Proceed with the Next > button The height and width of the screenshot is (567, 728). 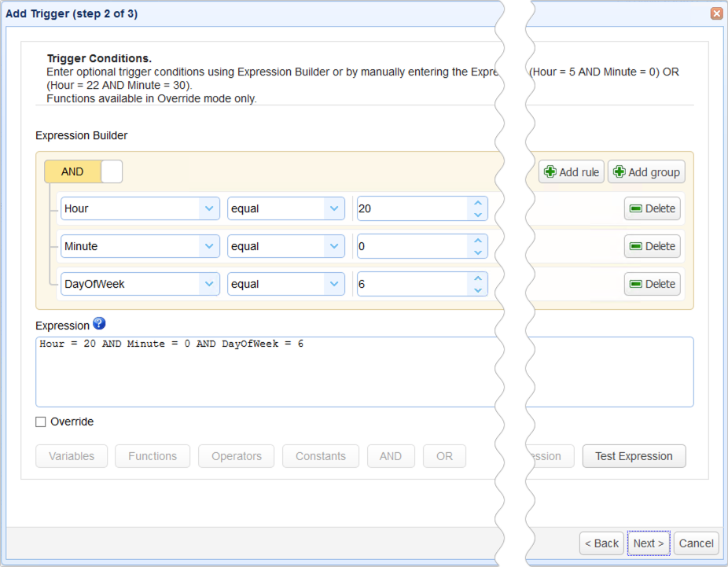[x=649, y=543]
